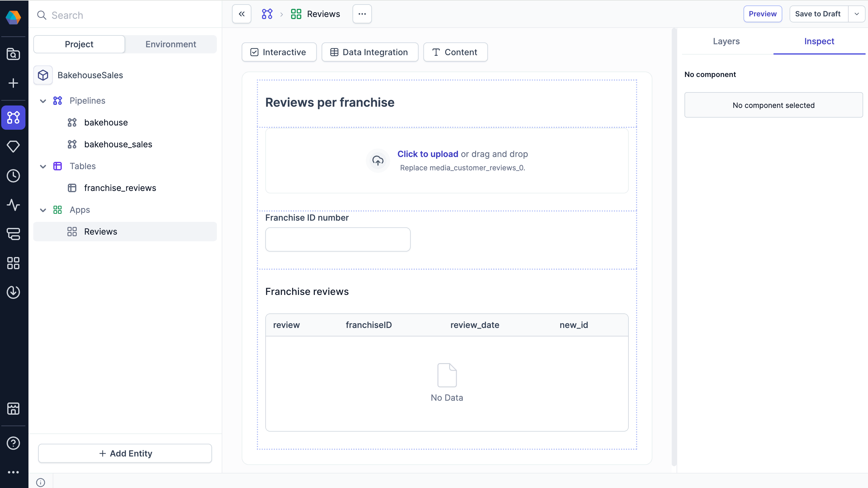Image resolution: width=868 pixels, height=488 pixels.
Task: Open the server fabric sidebar icon
Action: point(14,234)
